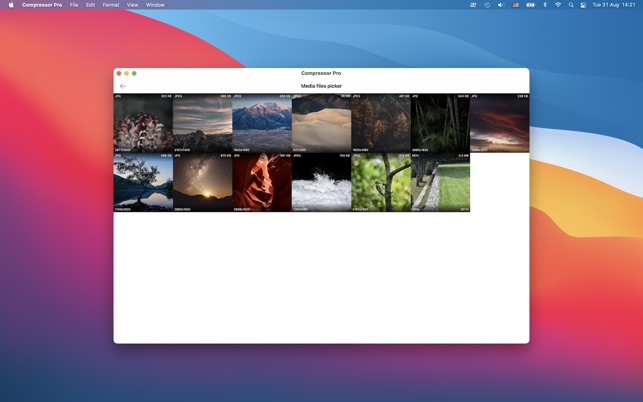Viewport: 643px width, 402px height.
Task: Select the lone tree lake reflection photo
Action: click(x=143, y=183)
